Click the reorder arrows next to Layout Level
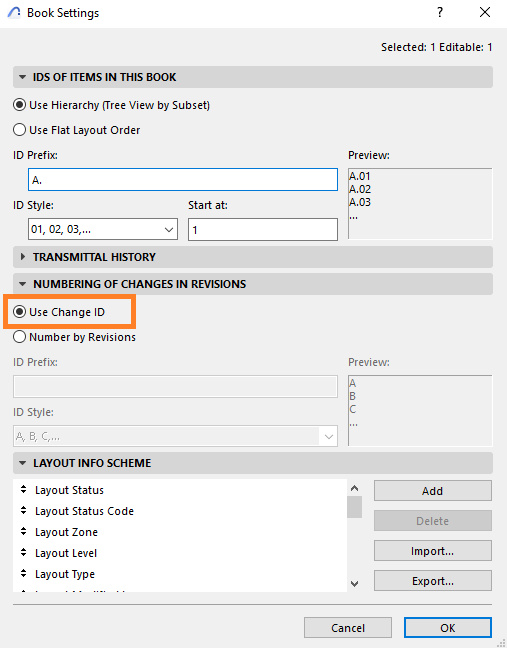The width and height of the screenshot is (507, 648). pos(24,553)
